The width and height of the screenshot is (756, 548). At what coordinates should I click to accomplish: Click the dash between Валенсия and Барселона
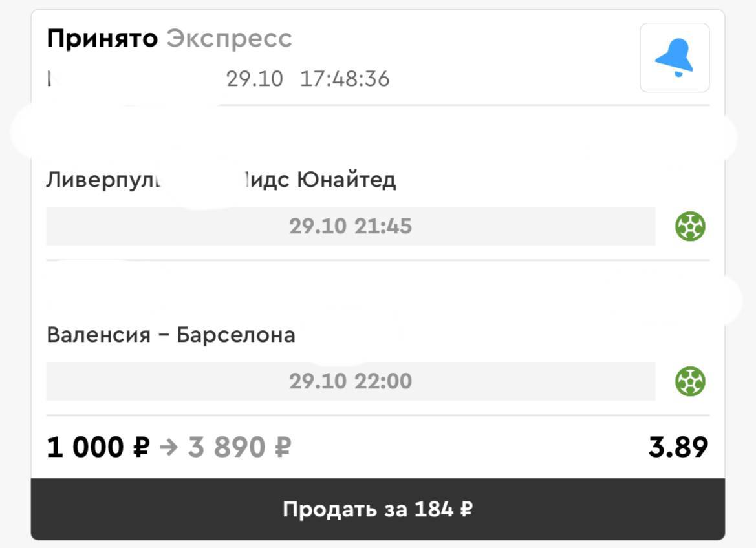pos(164,335)
